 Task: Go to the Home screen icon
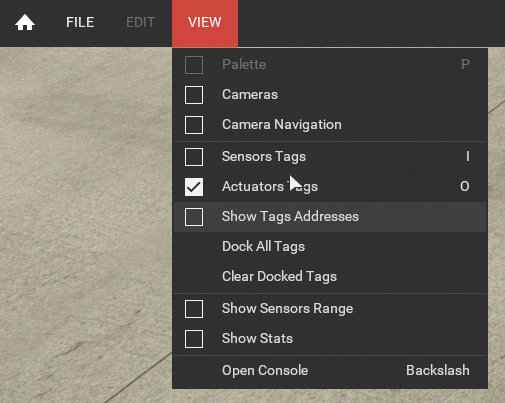tap(25, 23)
